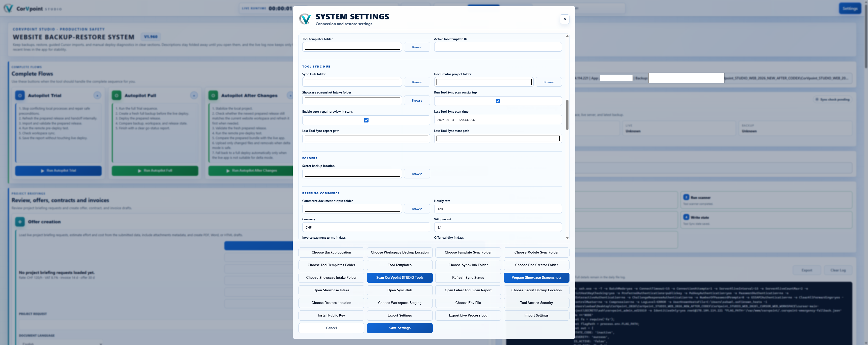The width and height of the screenshot is (868, 345).
Task: Cancel the settings dialog
Action: point(331,328)
